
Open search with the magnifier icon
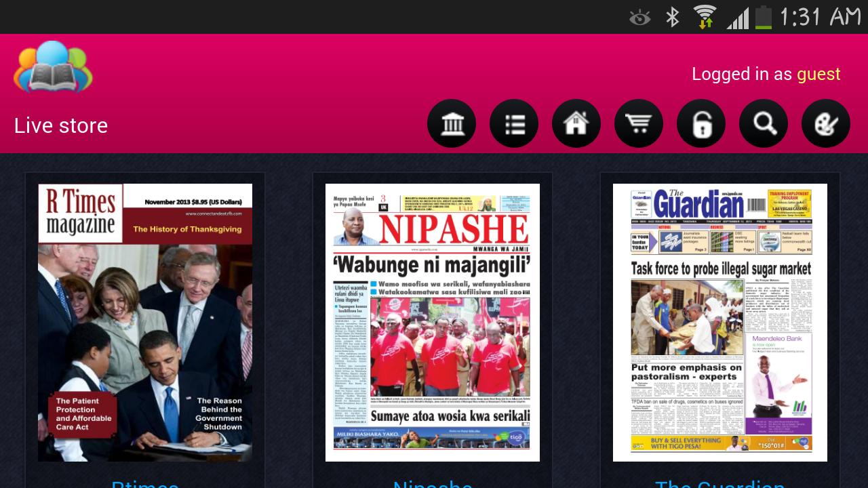pyautogui.click(x=764, y=123)
